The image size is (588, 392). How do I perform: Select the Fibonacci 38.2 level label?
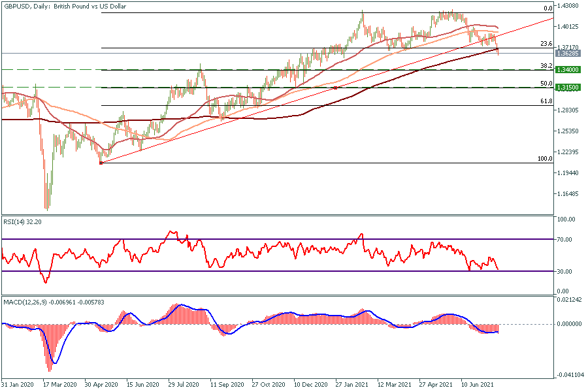pyautogui.click(x=547, y=66)
